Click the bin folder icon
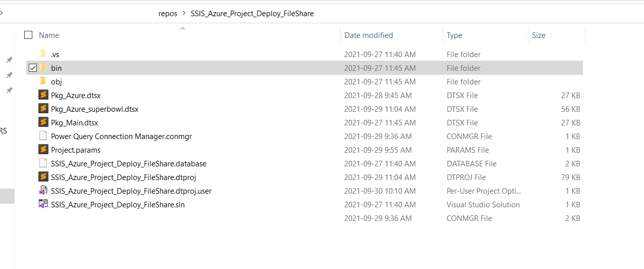 (x=43, y=67)
